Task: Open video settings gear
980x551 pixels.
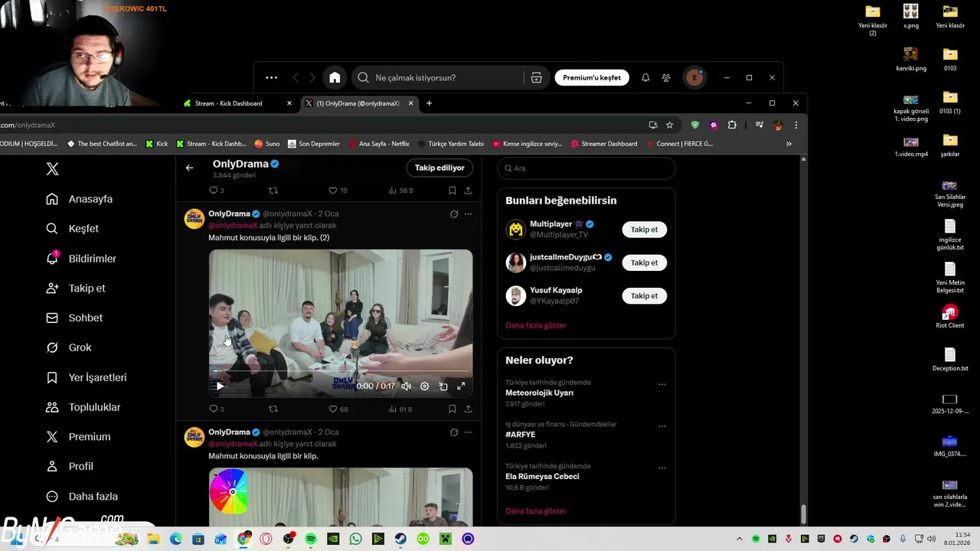Action: point(424,386)
